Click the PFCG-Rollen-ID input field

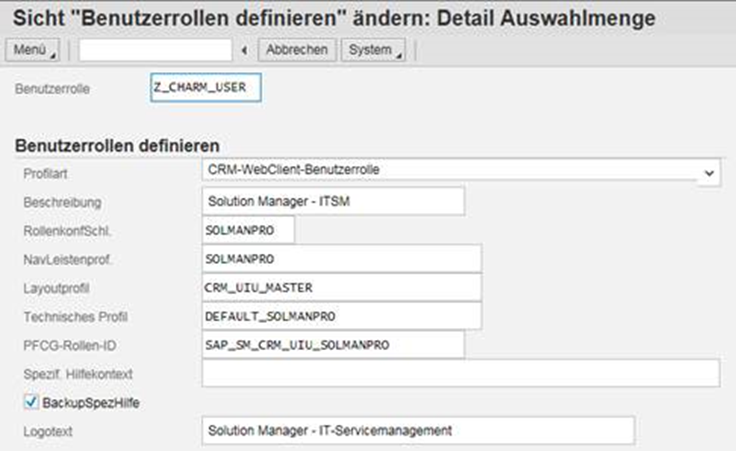[332, 345]
